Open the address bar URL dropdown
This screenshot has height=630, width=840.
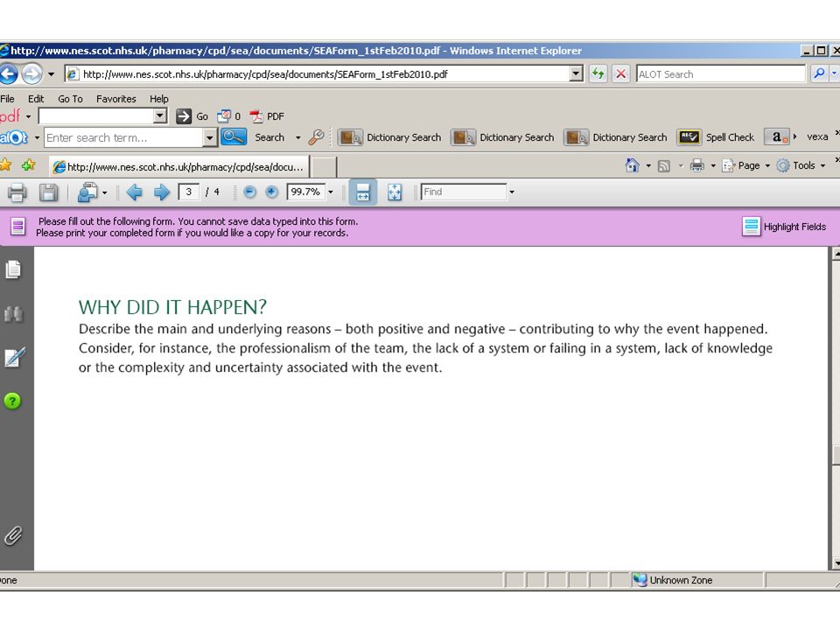[576, 73]
